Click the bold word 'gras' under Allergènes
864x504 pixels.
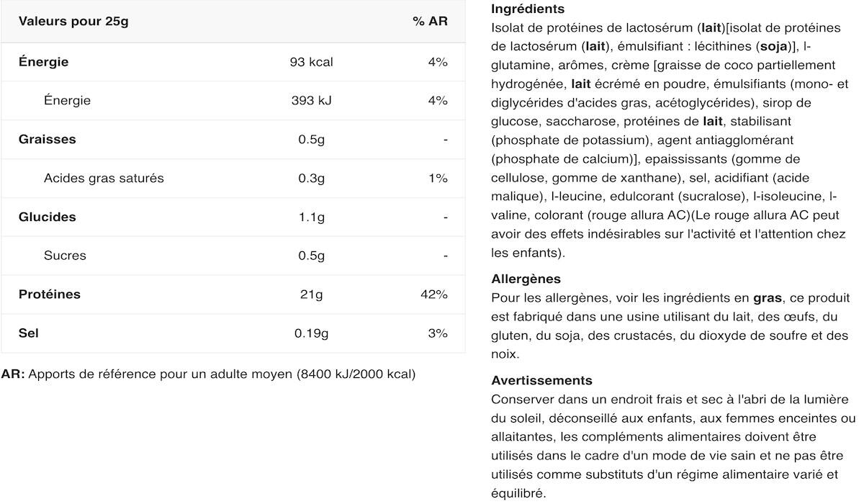click(x=768, y=298)
